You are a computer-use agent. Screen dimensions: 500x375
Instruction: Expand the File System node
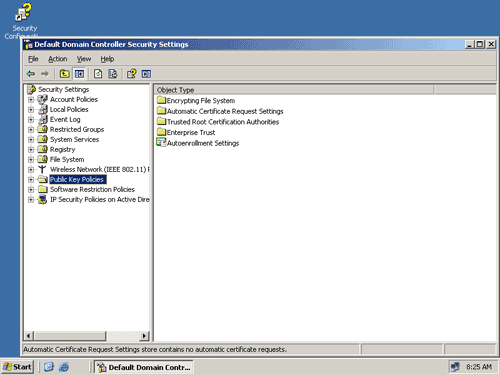pos(31,160)
